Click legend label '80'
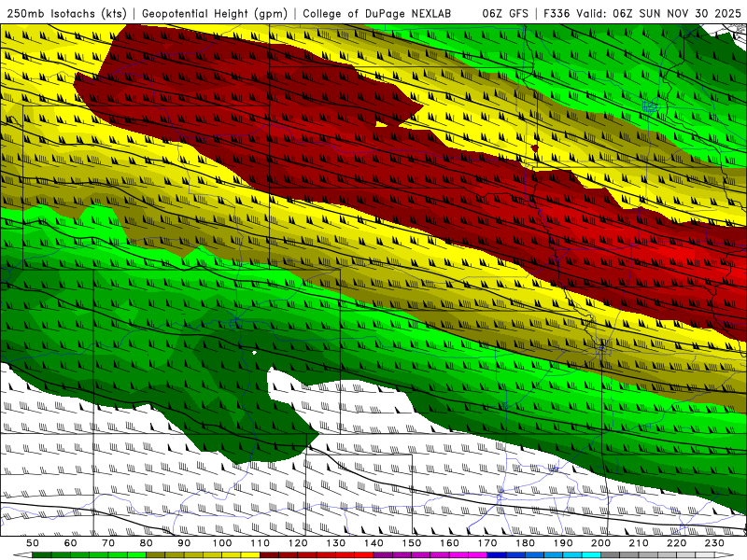 tap(147, 543)
